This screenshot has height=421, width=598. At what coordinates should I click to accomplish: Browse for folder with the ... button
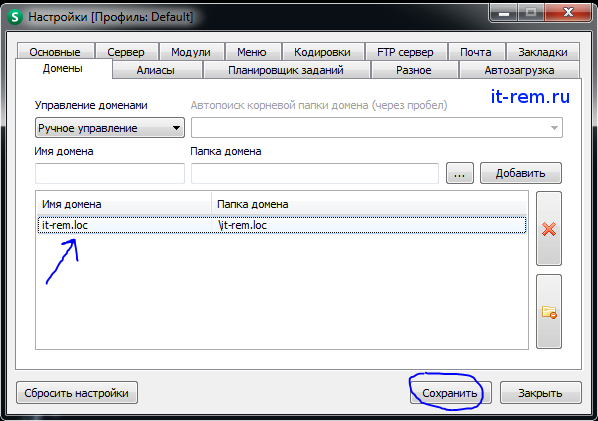coord(460,174)
